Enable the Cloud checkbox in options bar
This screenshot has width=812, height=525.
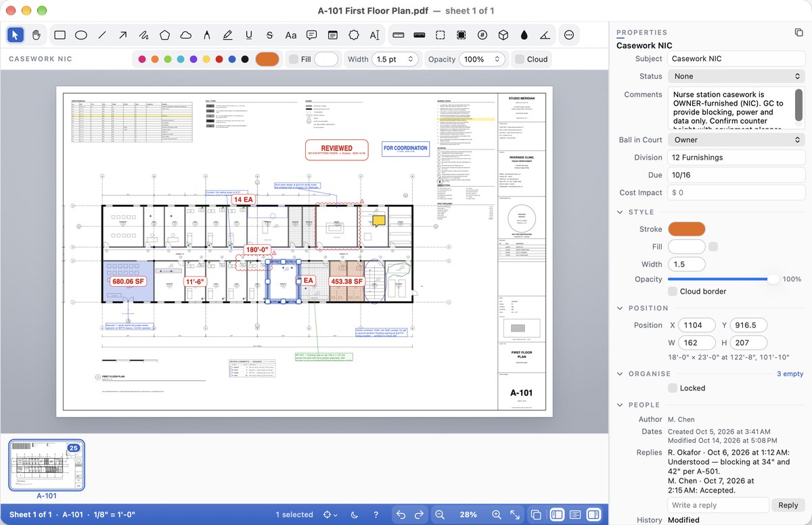click(x=519, y=60)
